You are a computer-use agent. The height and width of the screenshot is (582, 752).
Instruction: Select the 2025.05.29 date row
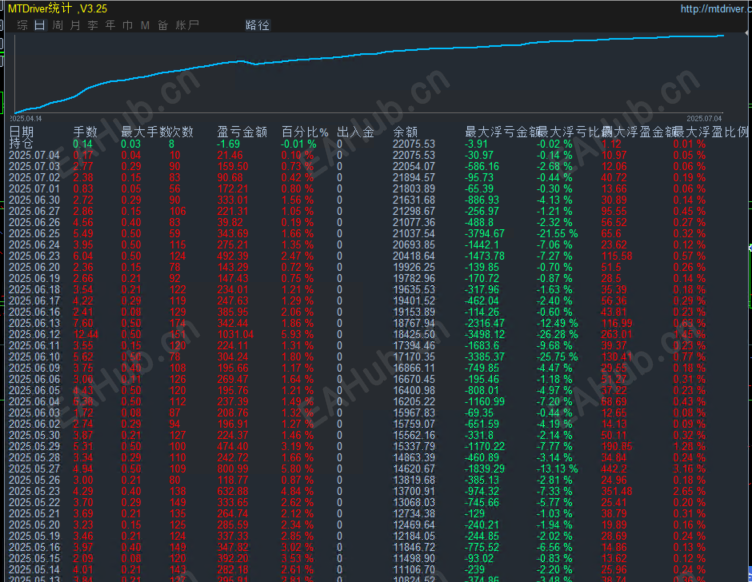(x=34, y=446)
